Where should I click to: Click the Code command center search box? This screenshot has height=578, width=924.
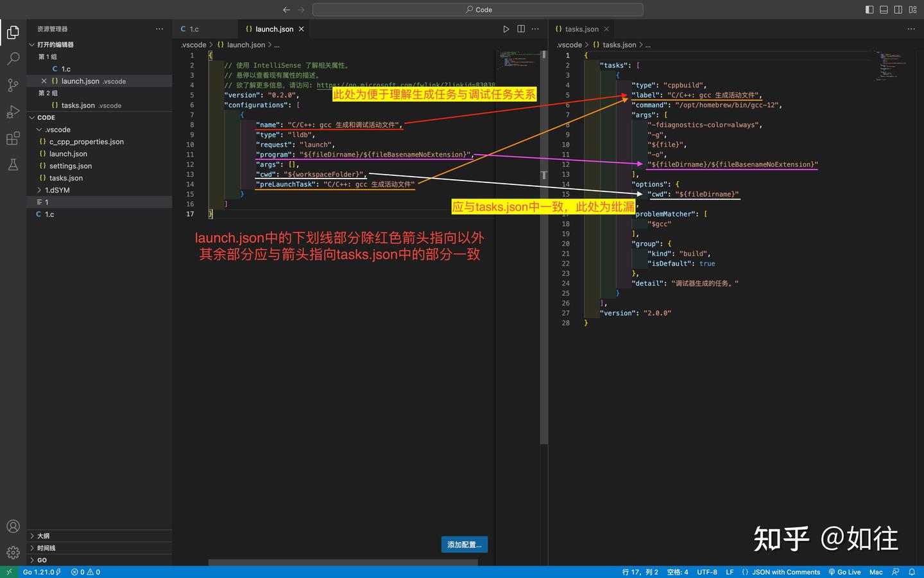477,9
